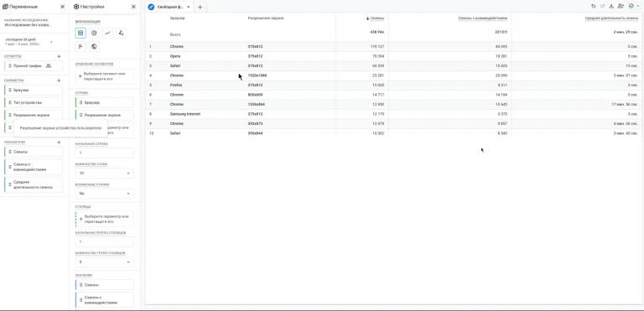Click the 390x844 resolution cell
This screenshot has height=311, width=644.
click(256, 133)
